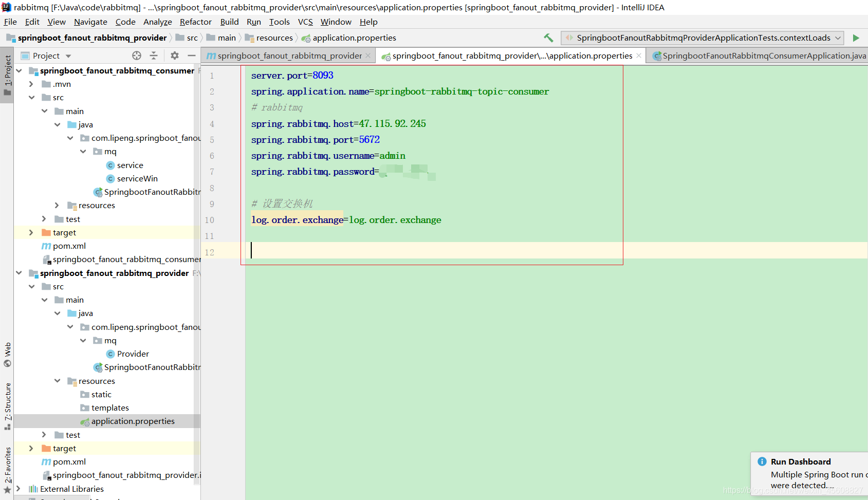Screen dimensions: 868x500
Task: Select the service class file
Action: 130,165
